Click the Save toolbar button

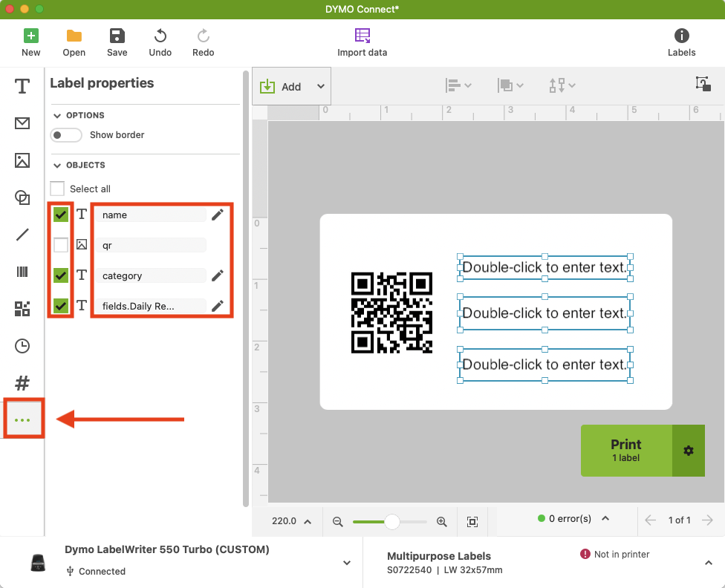coord(117,42)
